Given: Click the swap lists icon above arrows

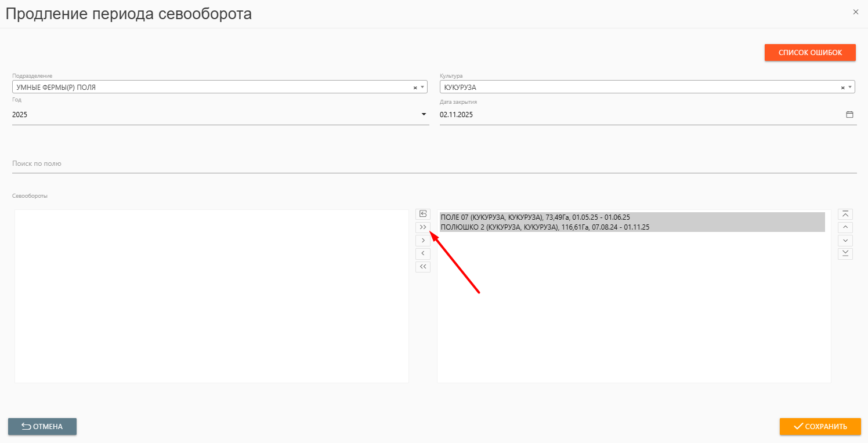Looking at the screenshot, I should point(423,214).
